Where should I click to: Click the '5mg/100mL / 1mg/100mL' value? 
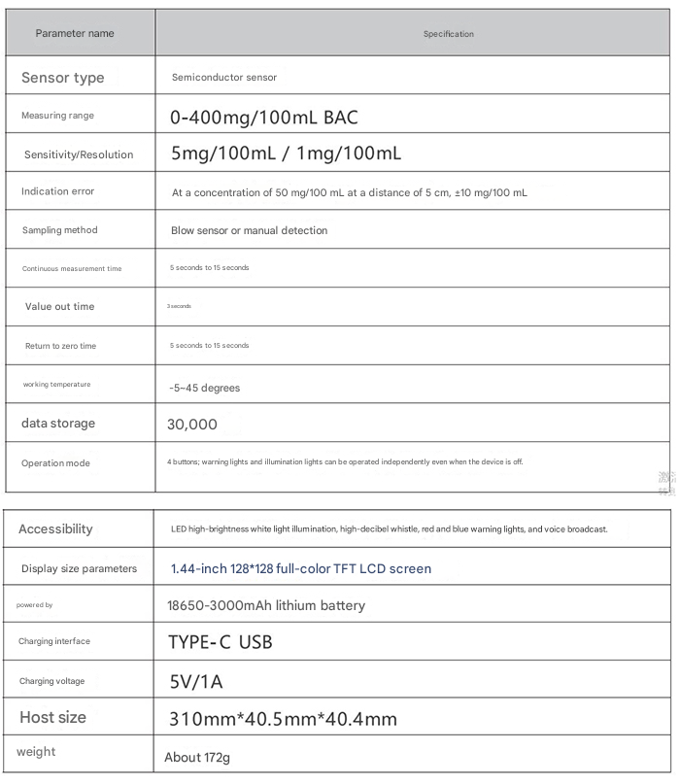click(286, 153)
